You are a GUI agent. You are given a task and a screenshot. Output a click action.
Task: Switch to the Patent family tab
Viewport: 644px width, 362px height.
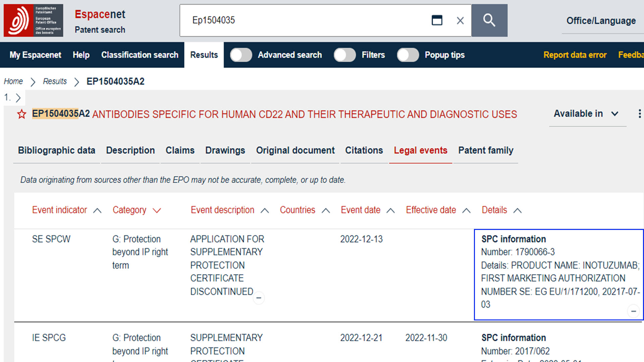tap(485, 150)
